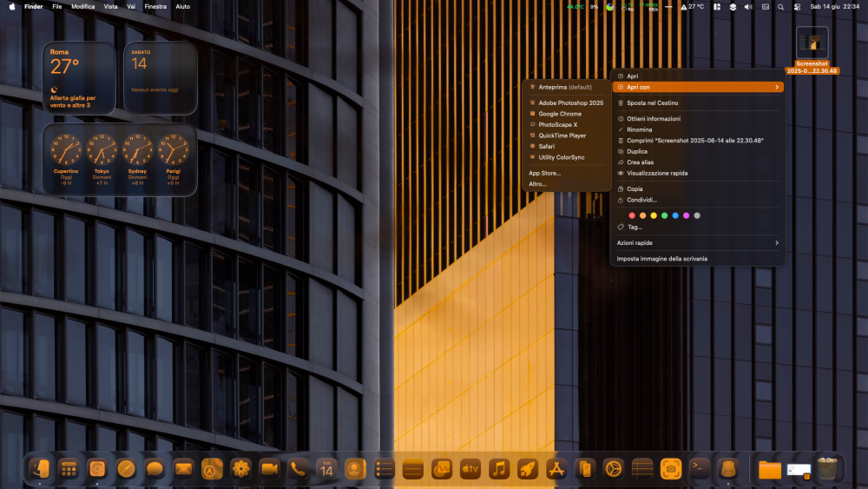Expand the Apri con submenu arrow
Image resolution: width=868 pixels, height=489 pixels.
pos(777,87)
